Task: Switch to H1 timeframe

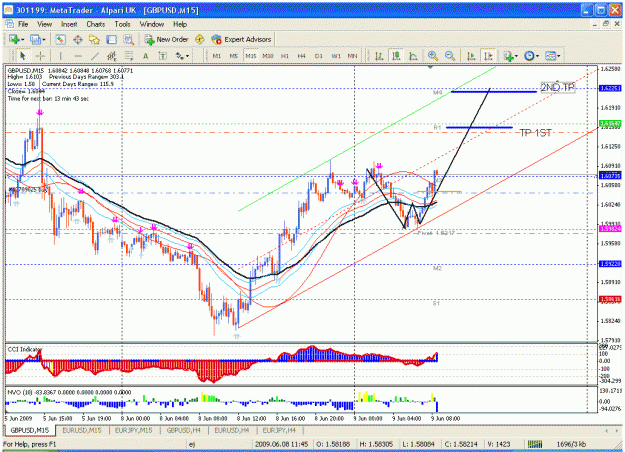Action: [x=285, y=56]
